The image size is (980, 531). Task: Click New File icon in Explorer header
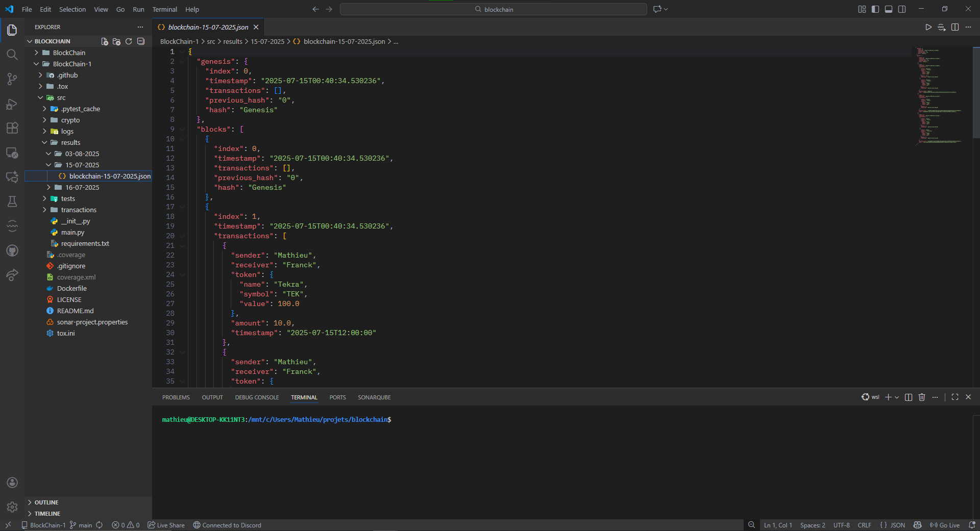[105, 41]
